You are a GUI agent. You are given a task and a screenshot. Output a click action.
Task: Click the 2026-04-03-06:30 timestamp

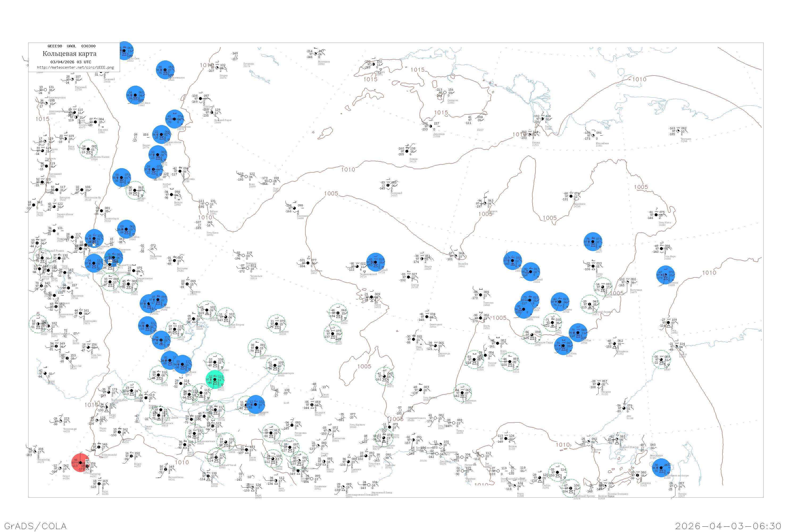728,526
